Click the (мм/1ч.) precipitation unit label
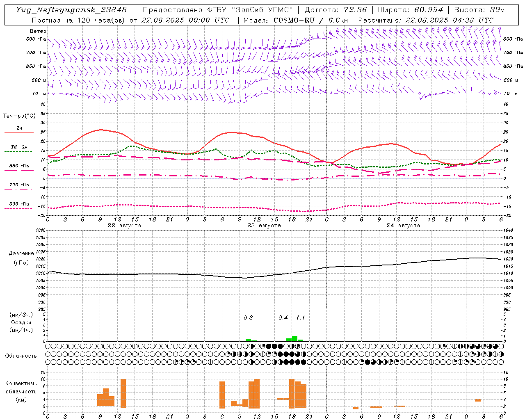The height and width of the screenshot is (420, 525). [x=21, y=330]
